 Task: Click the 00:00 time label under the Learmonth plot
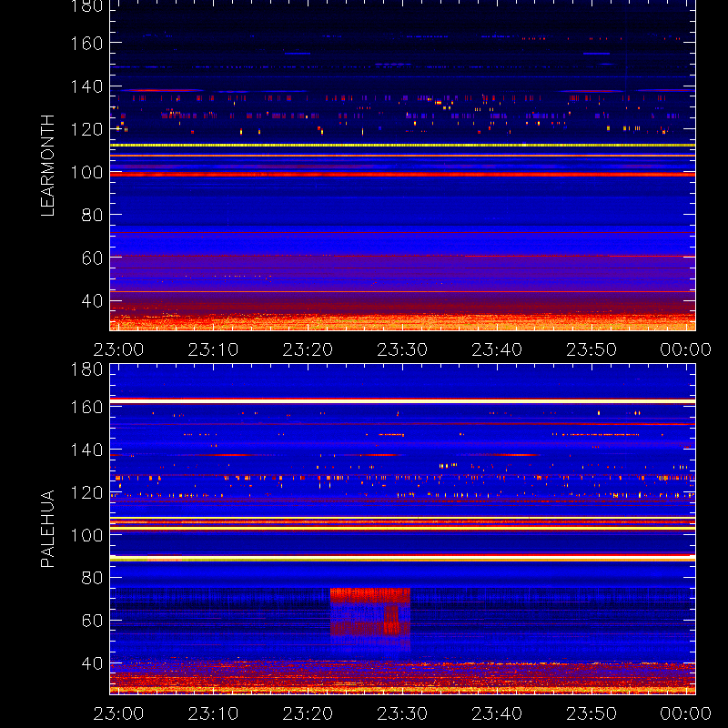[686, 349]
